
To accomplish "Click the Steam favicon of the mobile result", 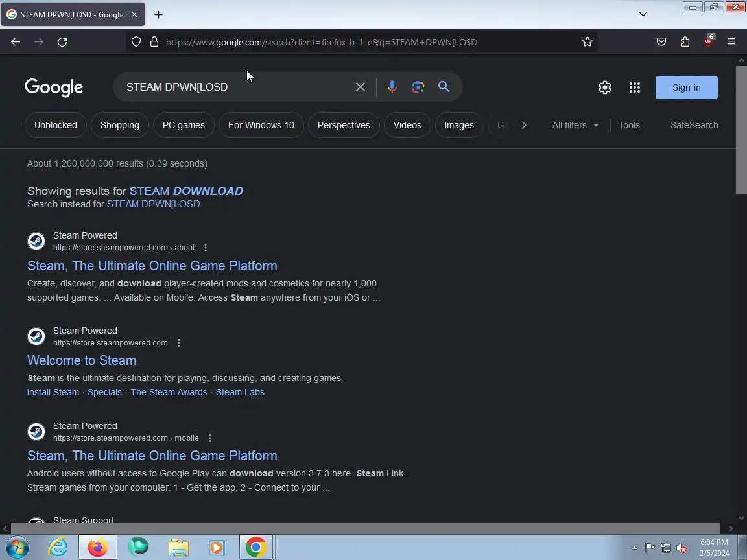I will (36, 432).
